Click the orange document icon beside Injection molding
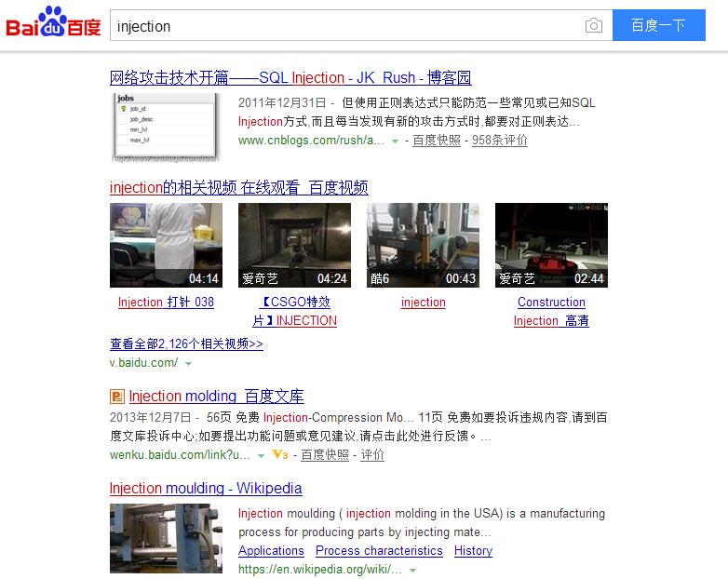Screen dimensions: 728x579 pyautogui.click(x=116, y=397)
